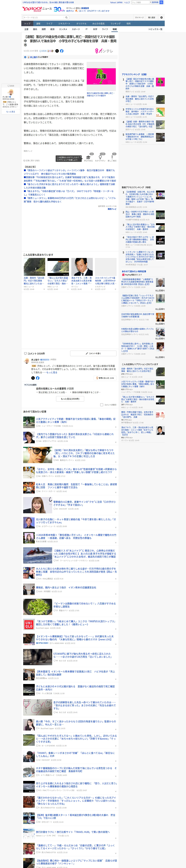Share article on X below headline

[57, 51]
